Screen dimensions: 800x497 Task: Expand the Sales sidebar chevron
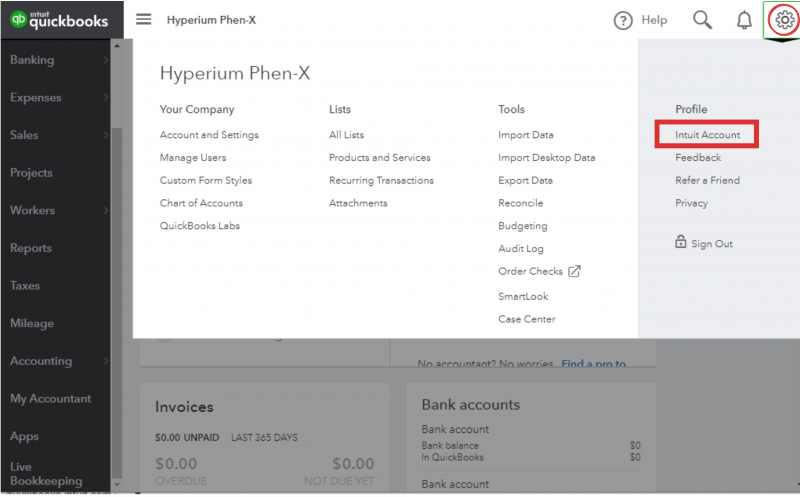point(106,135)
